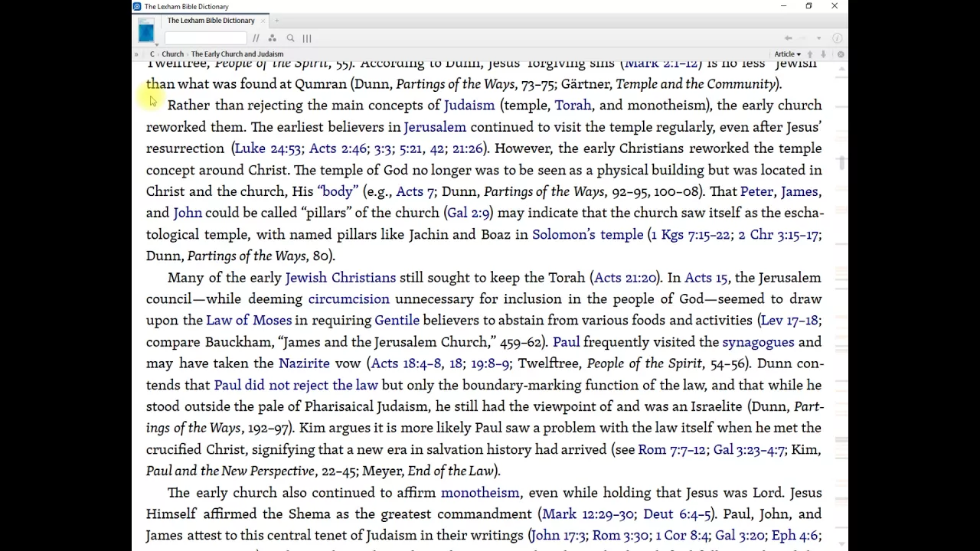This screenshot has width=980, height=551.
Task: Close the Lexham Bible Dictionary tab
Action: pyautogui.click(x=264, y=21)
